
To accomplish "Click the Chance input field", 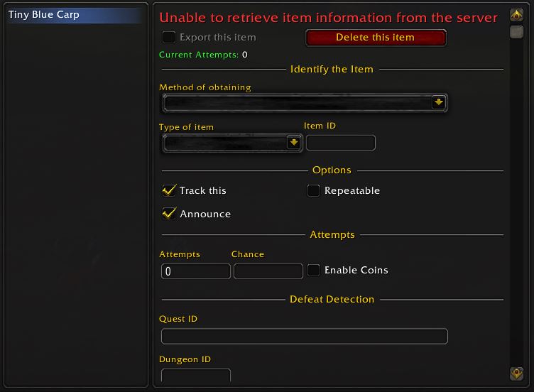I will 268,271.
